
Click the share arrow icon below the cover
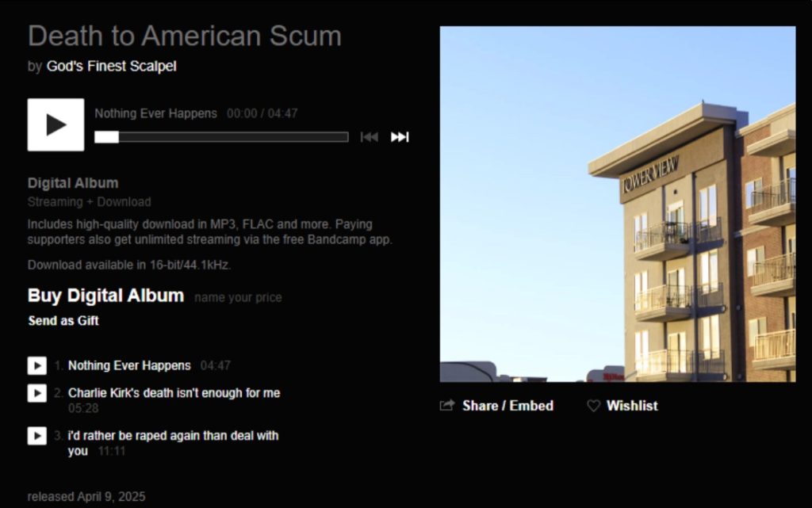[447, 406]
